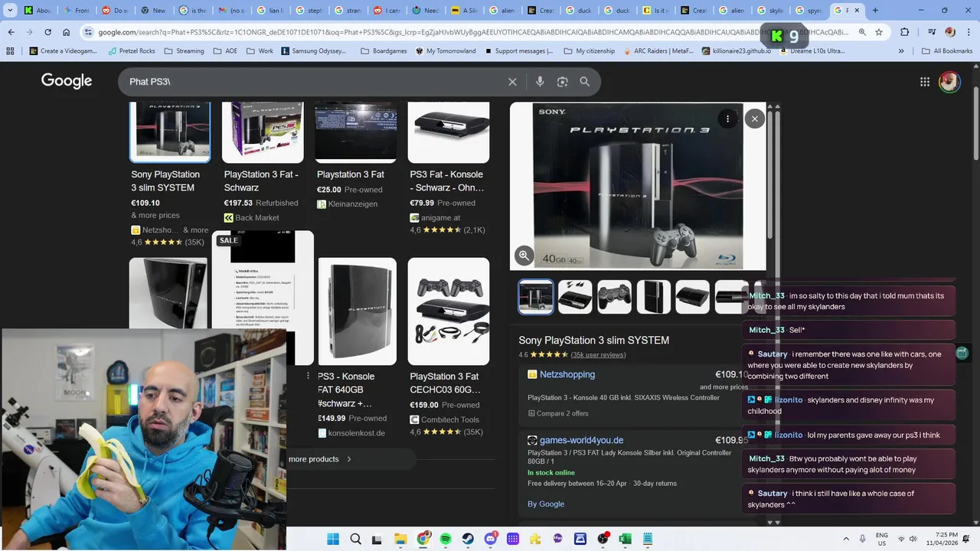Start a voice search with the microphone icon
This screenshot has width=980, height=551.
540,82
